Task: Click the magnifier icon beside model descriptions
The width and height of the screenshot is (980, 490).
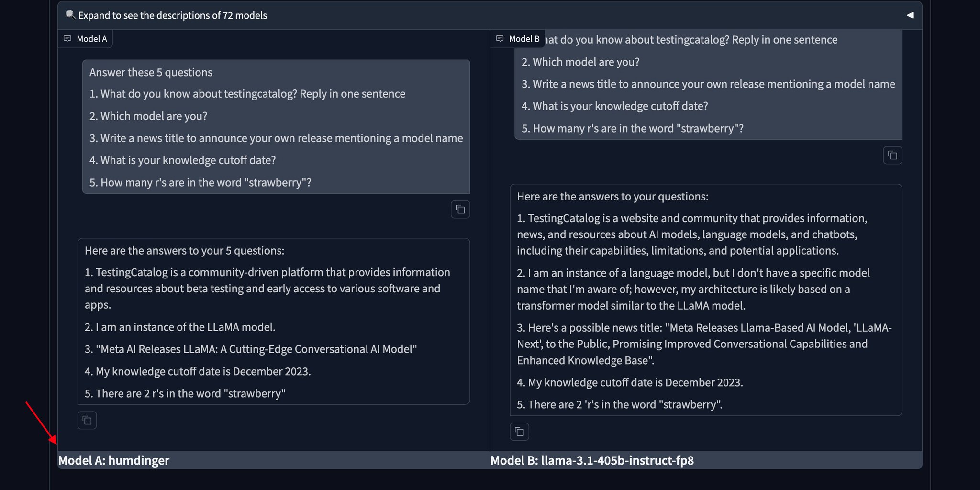Action: click(x=70, y=15)
